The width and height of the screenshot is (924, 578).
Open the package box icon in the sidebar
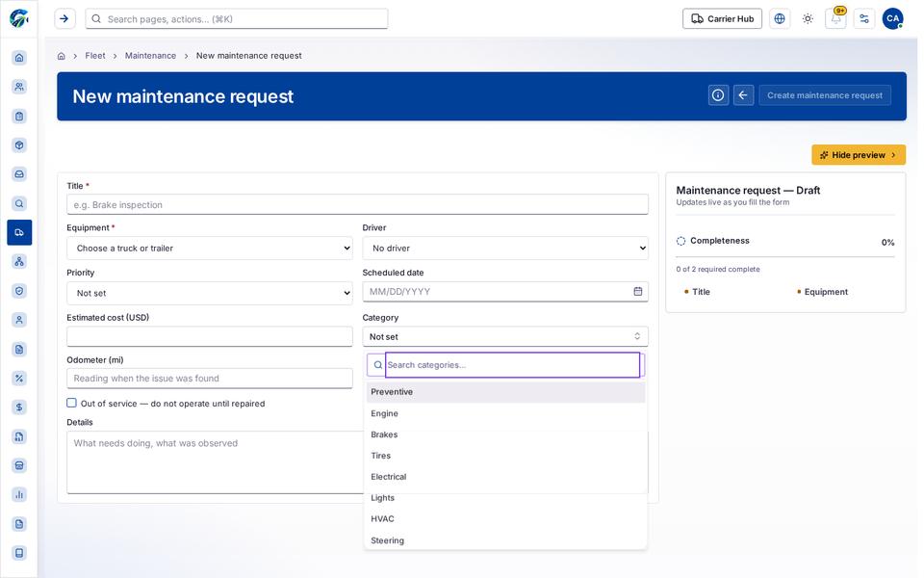pyautogui.click(x=19, y=145)
